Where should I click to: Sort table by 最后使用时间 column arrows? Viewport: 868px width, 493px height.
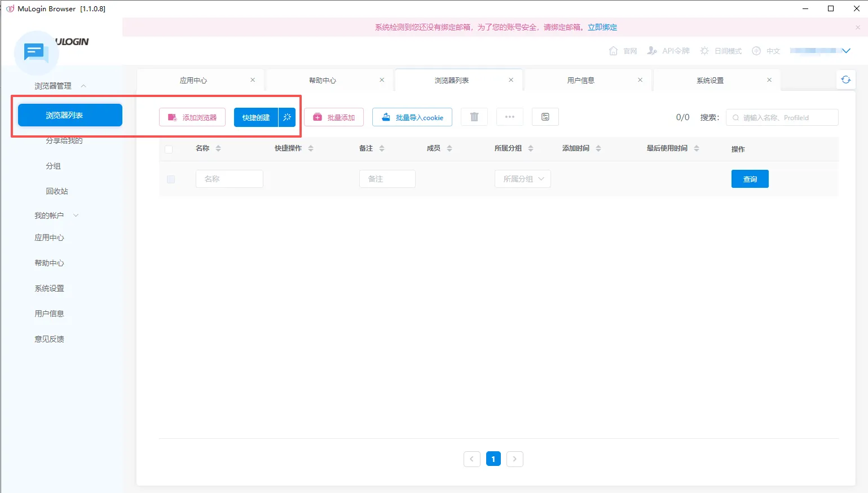(697, 148)
